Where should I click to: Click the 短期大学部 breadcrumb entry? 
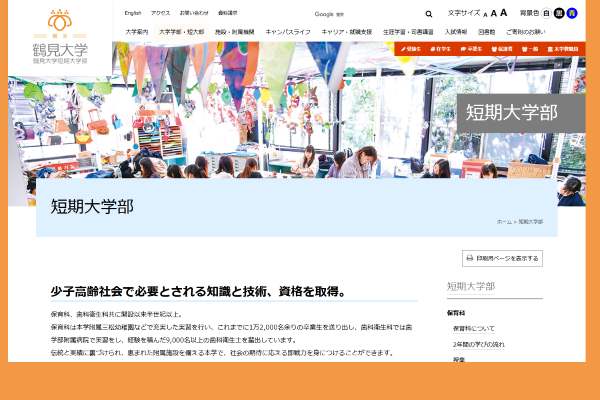click(531, 222)
